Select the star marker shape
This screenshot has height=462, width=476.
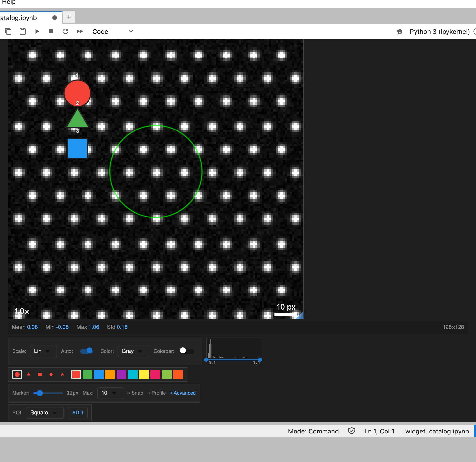coord(62,374)
